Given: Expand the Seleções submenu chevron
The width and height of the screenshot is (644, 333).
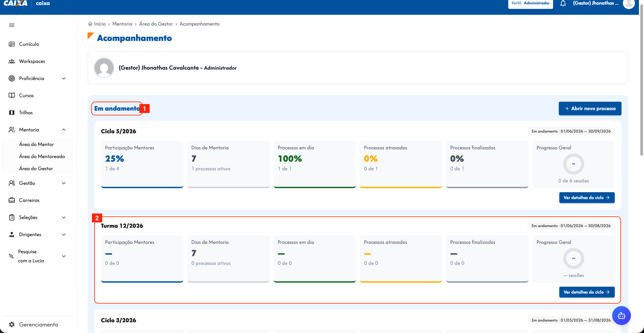Looking at the screenshot, I should tap(64, 217).
